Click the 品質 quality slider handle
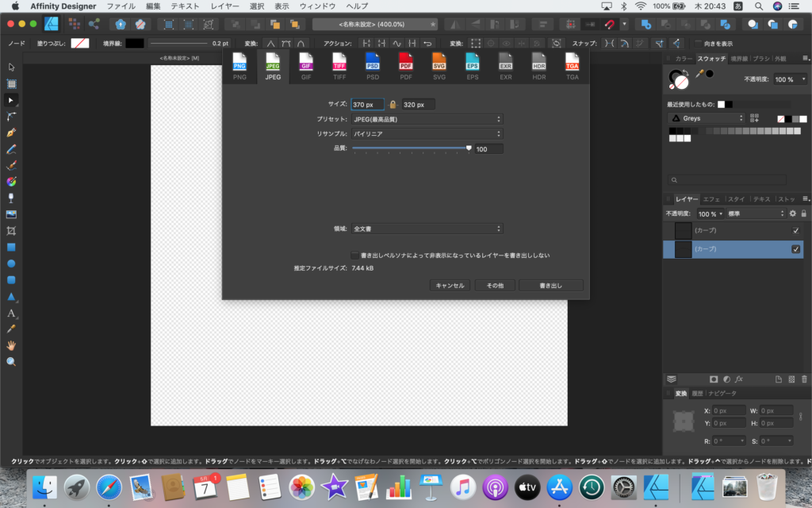Viewport: 812px width, 508px height. pos(469,148)
